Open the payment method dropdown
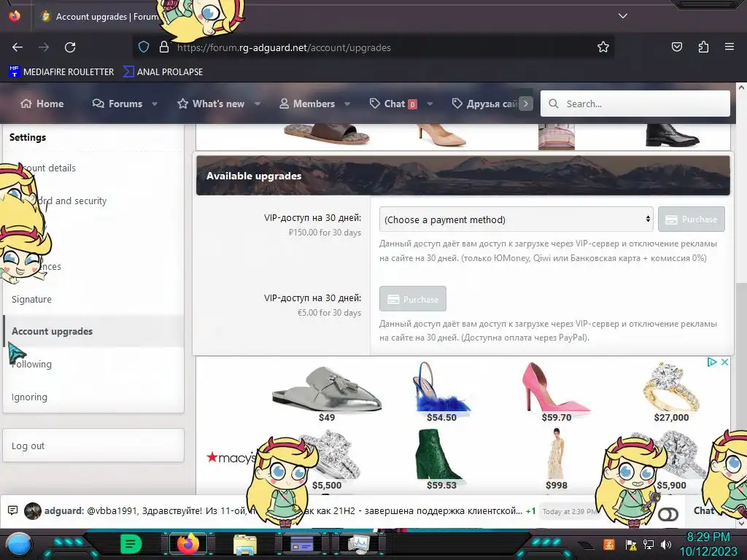Viewport: 747px width, 560px height. (516, 219)
